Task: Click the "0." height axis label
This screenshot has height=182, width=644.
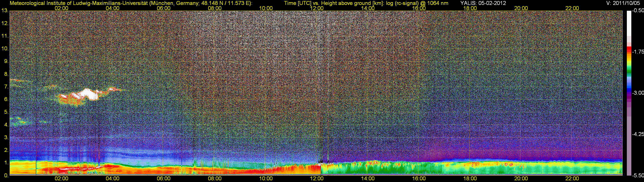Action: click(x=6, y=175)
